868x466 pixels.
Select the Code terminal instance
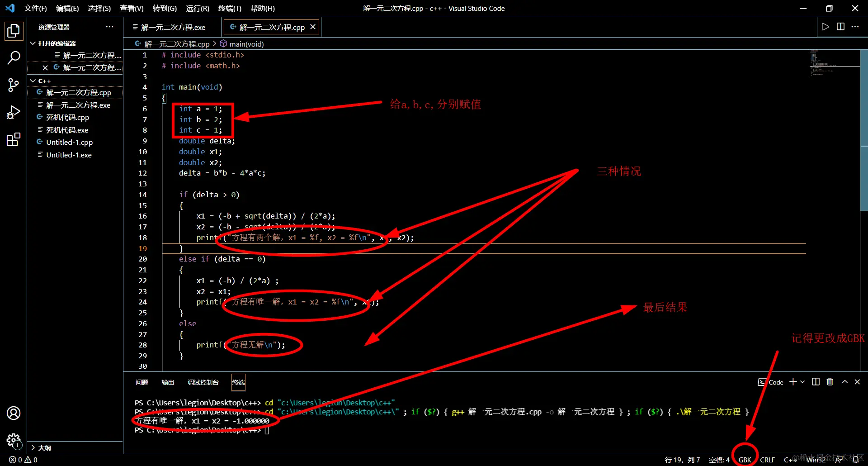[x=770, y=382]
